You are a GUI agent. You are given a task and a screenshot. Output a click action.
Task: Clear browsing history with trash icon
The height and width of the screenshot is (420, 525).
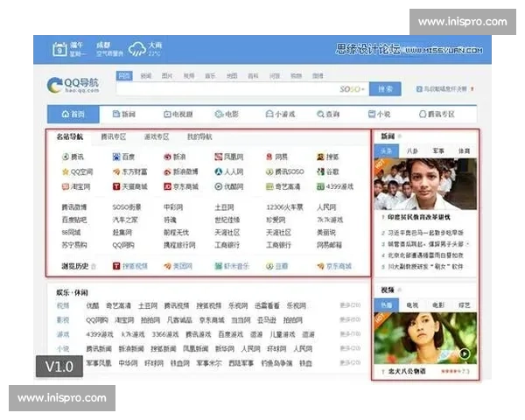pos(94,267)
